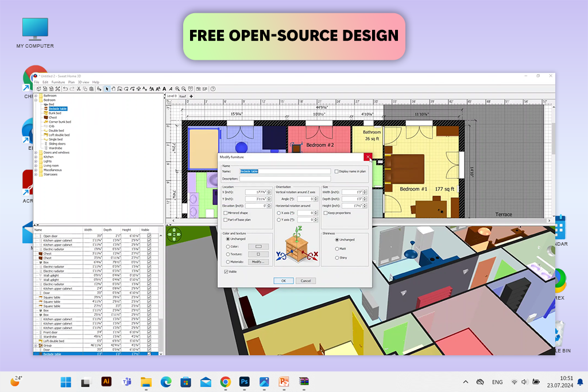Select the Level 0 tab

(172, 96)
